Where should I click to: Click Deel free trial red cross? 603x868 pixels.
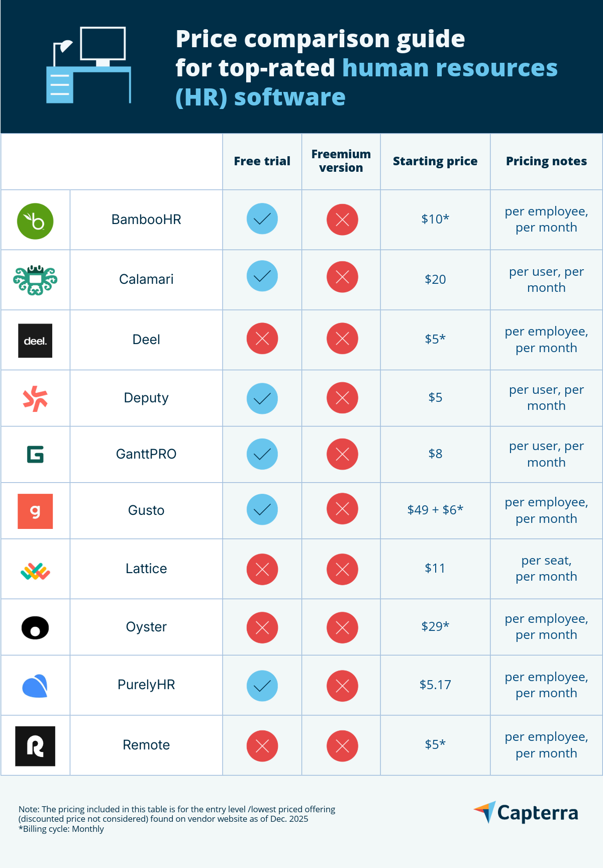pyautogui.click(x=262, y=339)
